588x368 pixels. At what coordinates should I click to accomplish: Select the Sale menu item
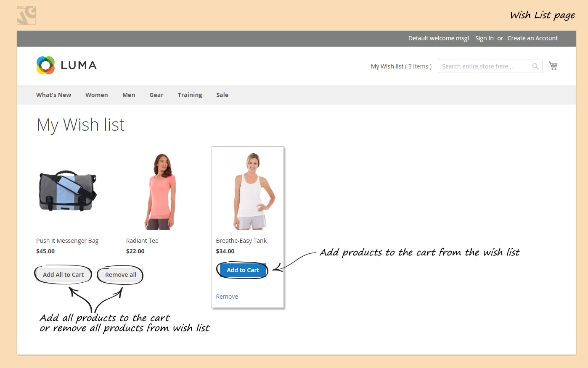tap(222, 95)
